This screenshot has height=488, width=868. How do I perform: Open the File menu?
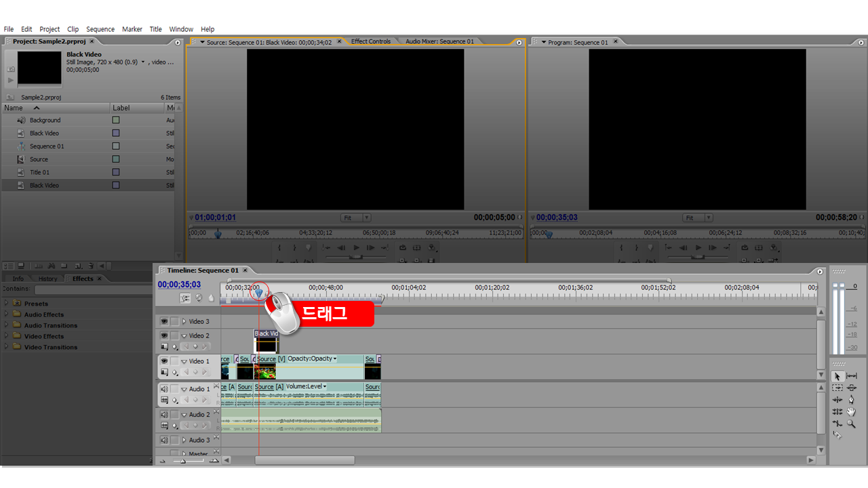9,29
